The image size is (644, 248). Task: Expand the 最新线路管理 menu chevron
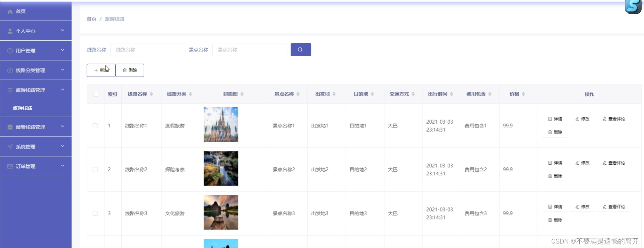tap(63, 127)
